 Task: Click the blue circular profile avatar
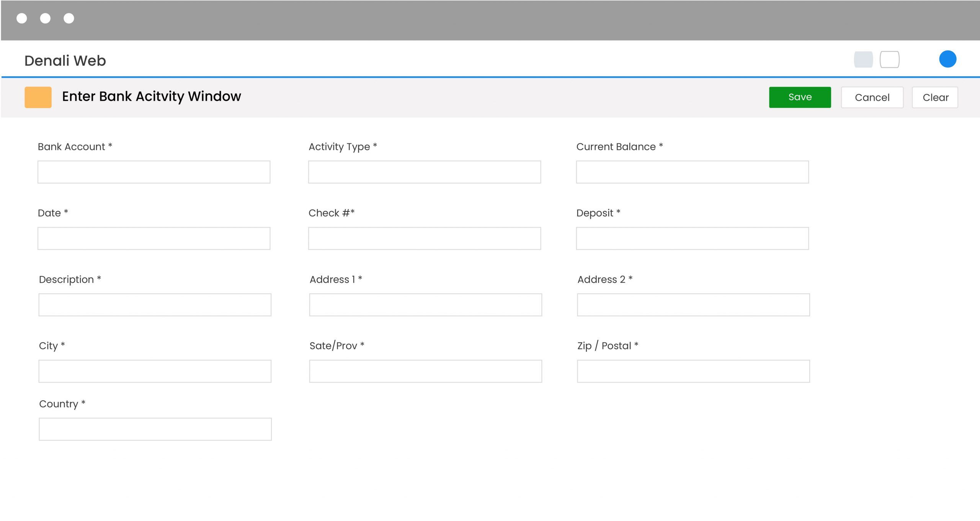pyautogui.click(x=947, y=59)
